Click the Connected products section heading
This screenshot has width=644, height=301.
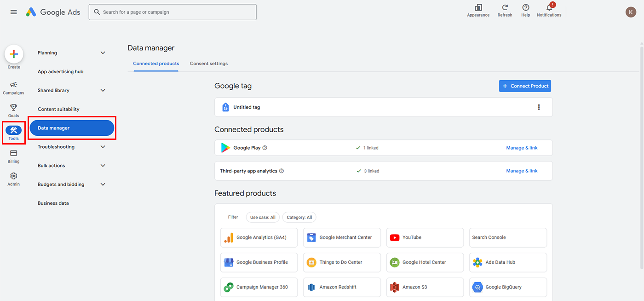click(x=249, y=130)
